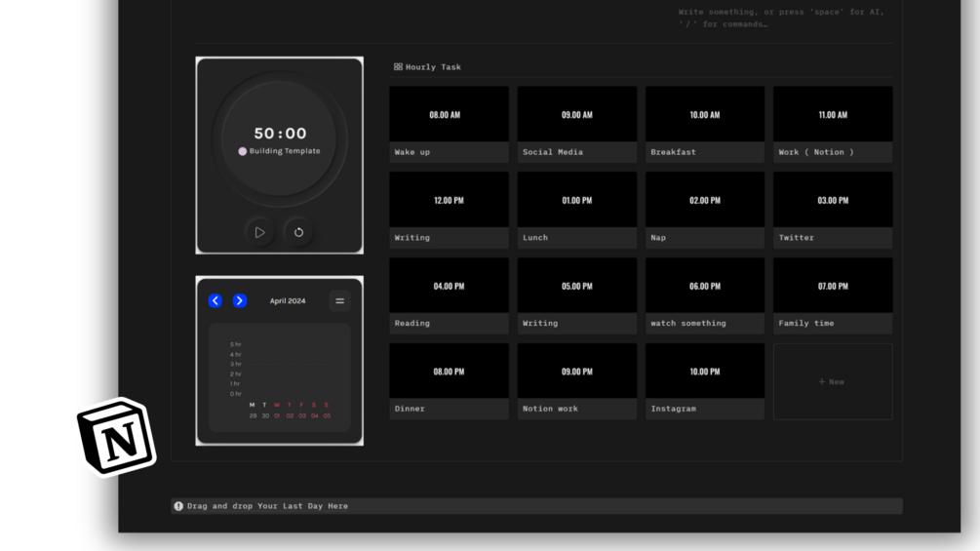Open the 03.00 PM Twitter card
This screenshot has height=551, width=980.
(833, 210)
